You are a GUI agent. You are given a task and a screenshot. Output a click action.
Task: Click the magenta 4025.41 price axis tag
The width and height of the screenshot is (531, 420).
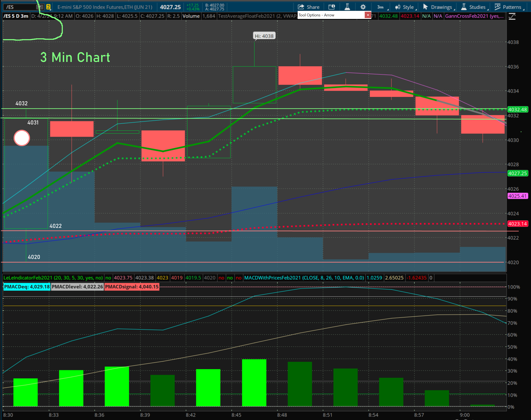(517, 196)
